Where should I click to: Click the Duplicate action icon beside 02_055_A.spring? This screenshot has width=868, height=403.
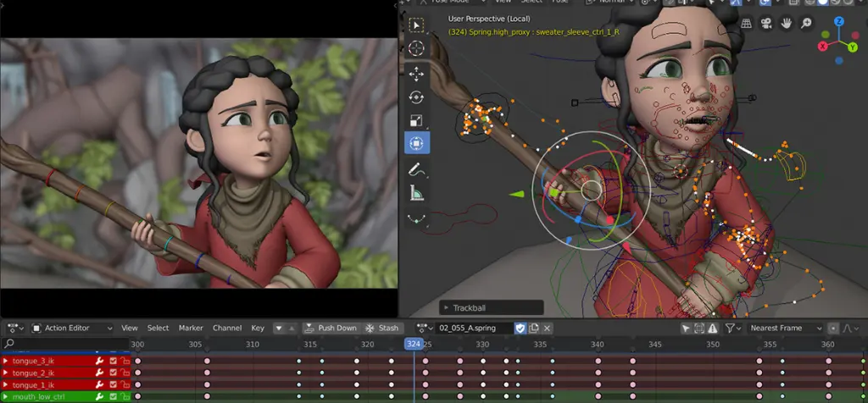point(534,328)
